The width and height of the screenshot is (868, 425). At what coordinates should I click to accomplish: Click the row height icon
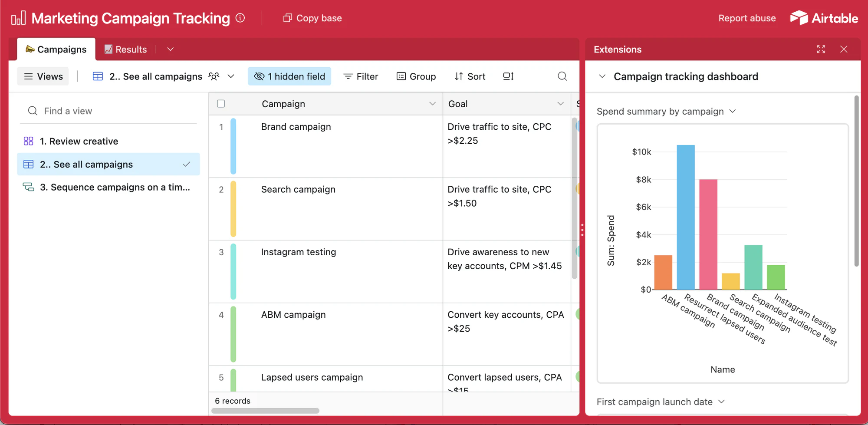(x=508, y=76)
